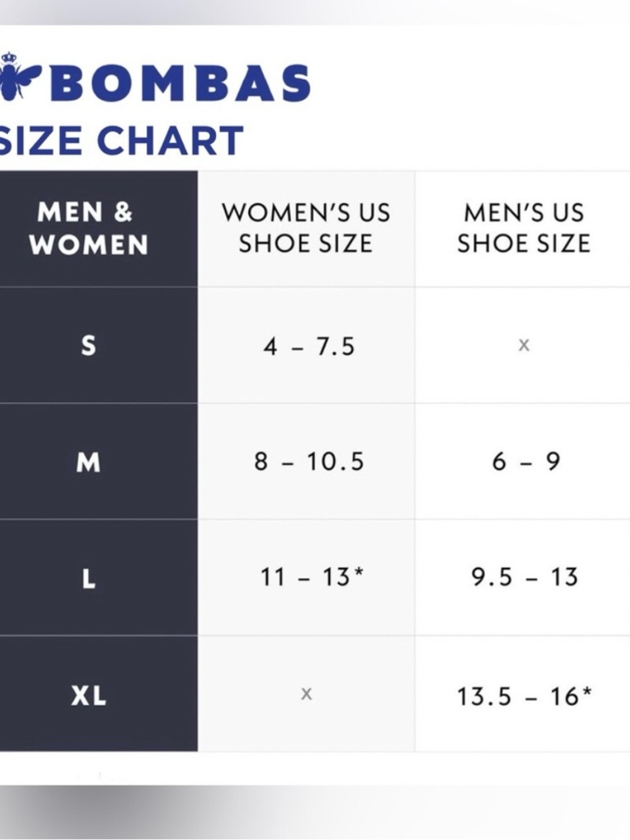Click men's size range 9.5 – 13

click(525, 577)
